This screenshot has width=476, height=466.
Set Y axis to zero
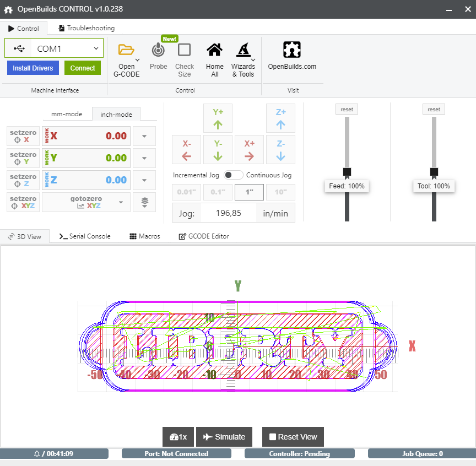coord(23,158)
